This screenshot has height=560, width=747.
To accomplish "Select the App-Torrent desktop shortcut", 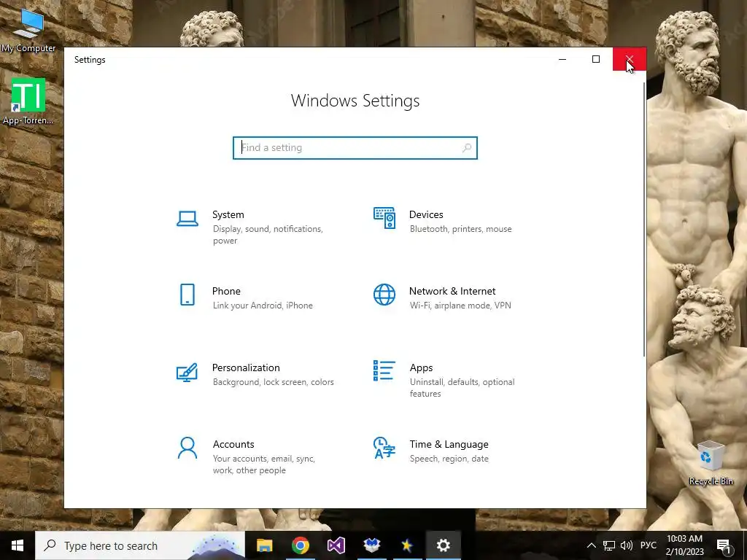I will coord(28,102).
